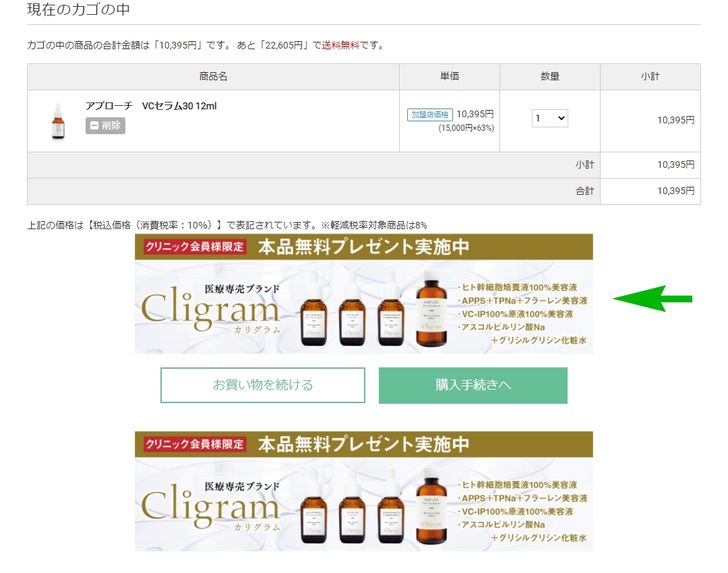Click the 送料無料 red link
Screen dimensions: 728x573
340,45
